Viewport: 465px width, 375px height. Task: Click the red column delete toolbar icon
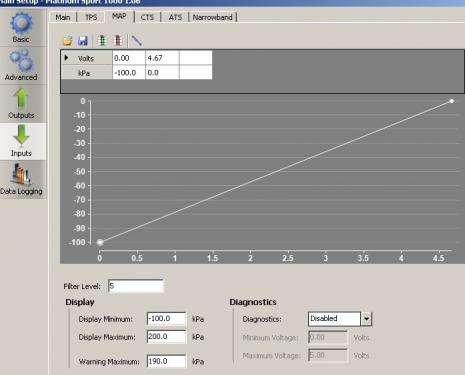point(118,41)
